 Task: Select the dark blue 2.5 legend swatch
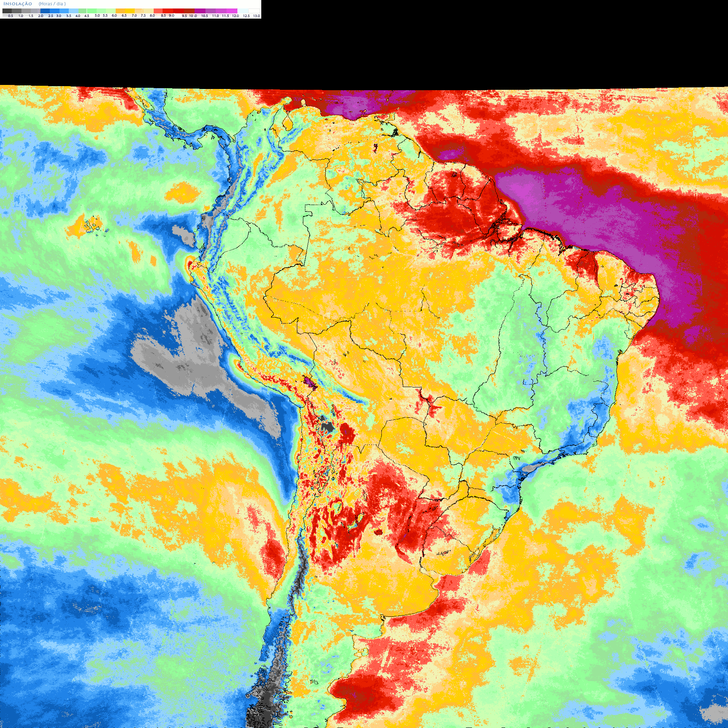point(45,11)
